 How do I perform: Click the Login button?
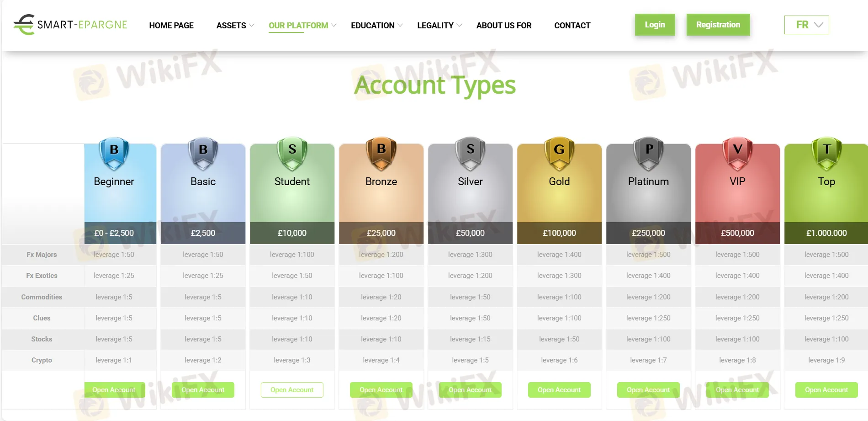(655, 25)
